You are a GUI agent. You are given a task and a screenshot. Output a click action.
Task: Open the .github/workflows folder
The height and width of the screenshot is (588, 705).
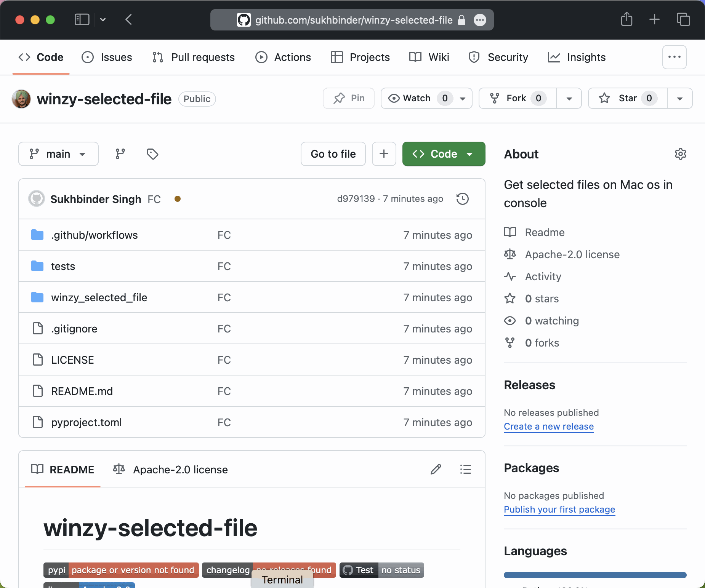click(94, 235)
